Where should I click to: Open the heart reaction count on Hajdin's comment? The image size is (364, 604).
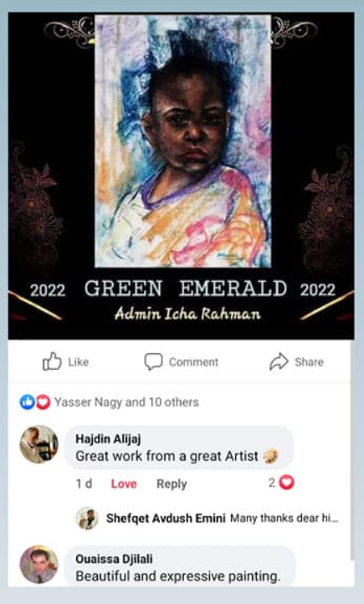(281, 482)
